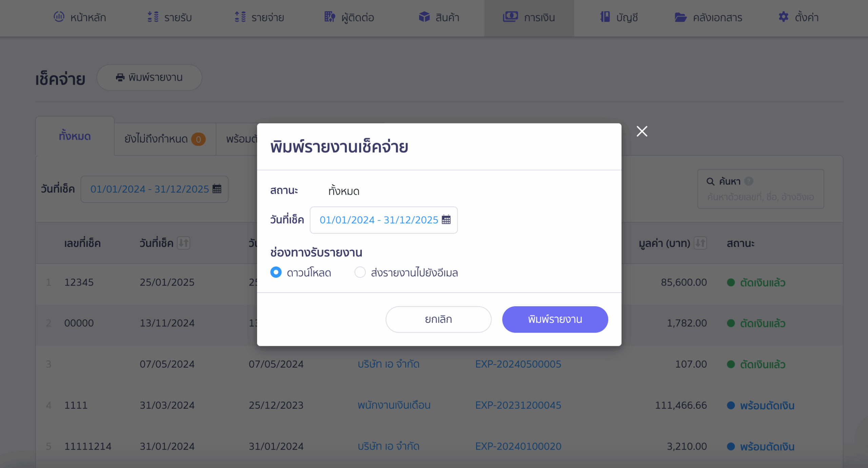Viewport: 868px width, 468px height.
Task: Click the money icon beside การเงิน
Action: [x=510, y=16]
